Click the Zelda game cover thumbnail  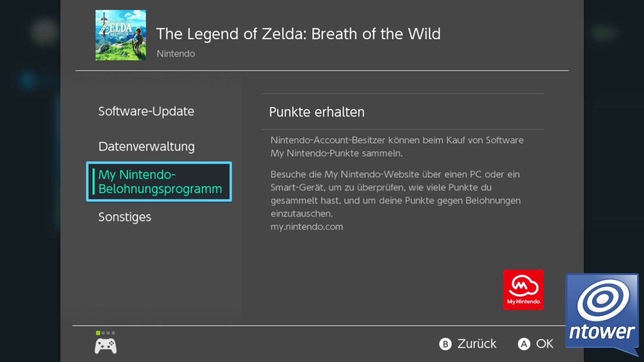(121, 35)
